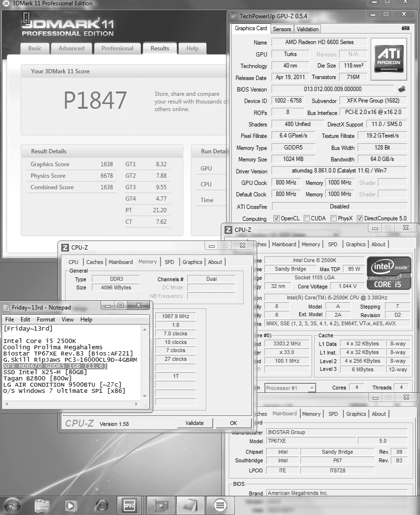This screenshot has height=515, width=420.
Task: Open the Format menu in Notepad
Action: click(46, 320)
